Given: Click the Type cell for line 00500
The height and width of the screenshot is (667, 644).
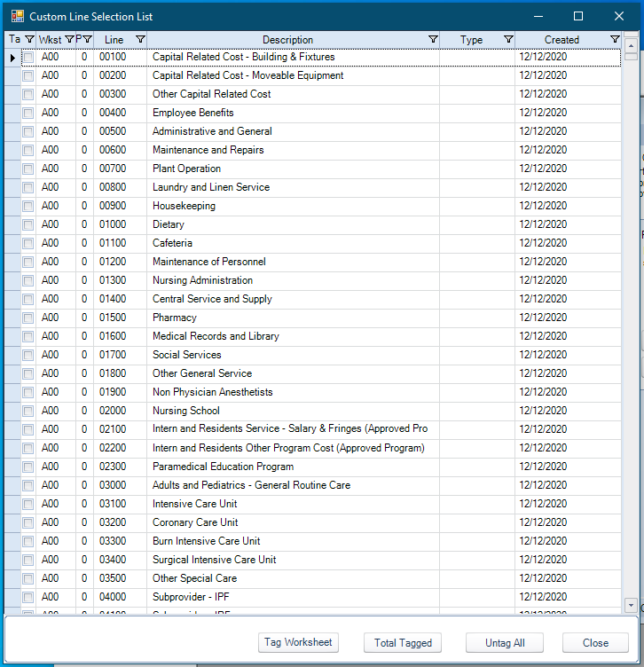Looking at the screenshot, I should click(x=477, y=132).
